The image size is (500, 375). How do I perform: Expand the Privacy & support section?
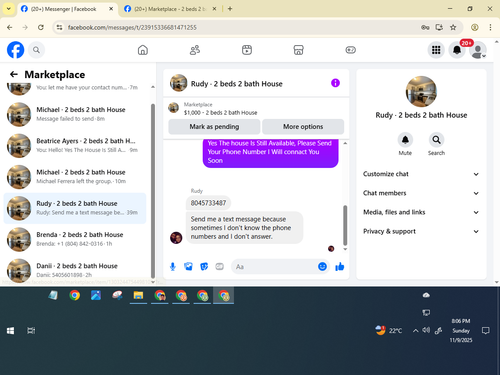(x=421, y=231)
